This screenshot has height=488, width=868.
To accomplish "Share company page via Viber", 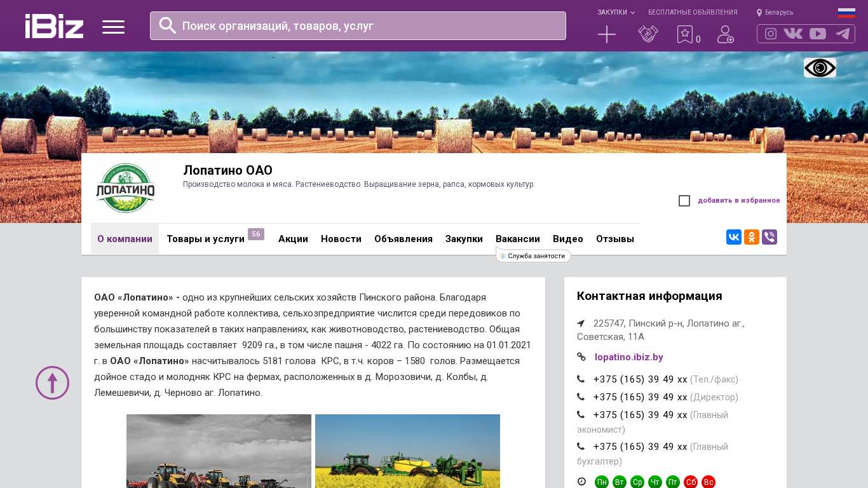I will click(770, 237).
